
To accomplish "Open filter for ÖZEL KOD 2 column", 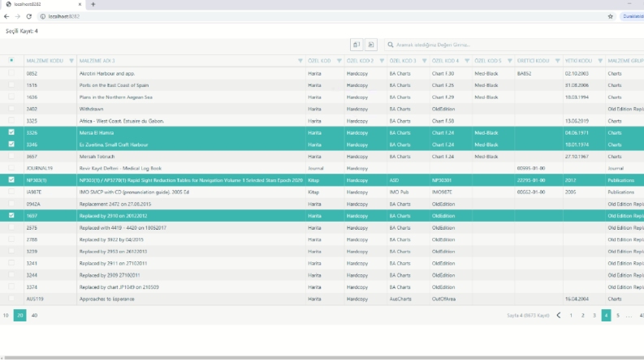I will [382, 61].
